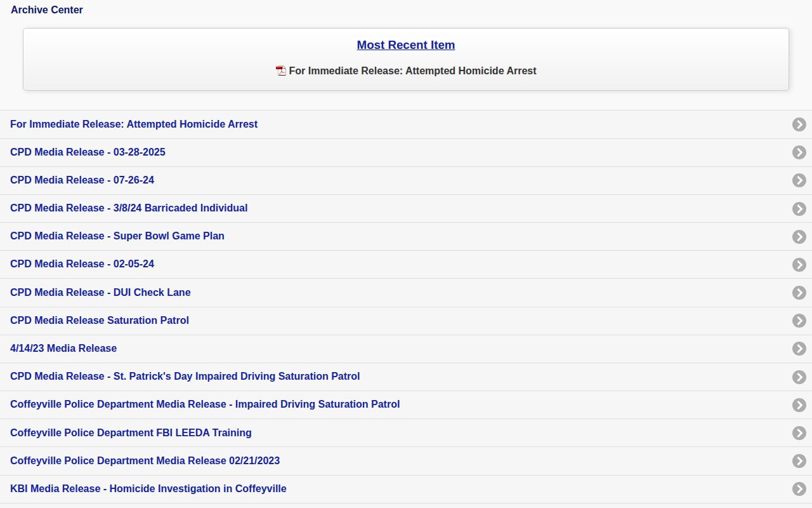The height and width of the screenshot is (508, 812).
Task: Click the chevron icon on the 02-05-24 row
Action: (x=799, y=264)
